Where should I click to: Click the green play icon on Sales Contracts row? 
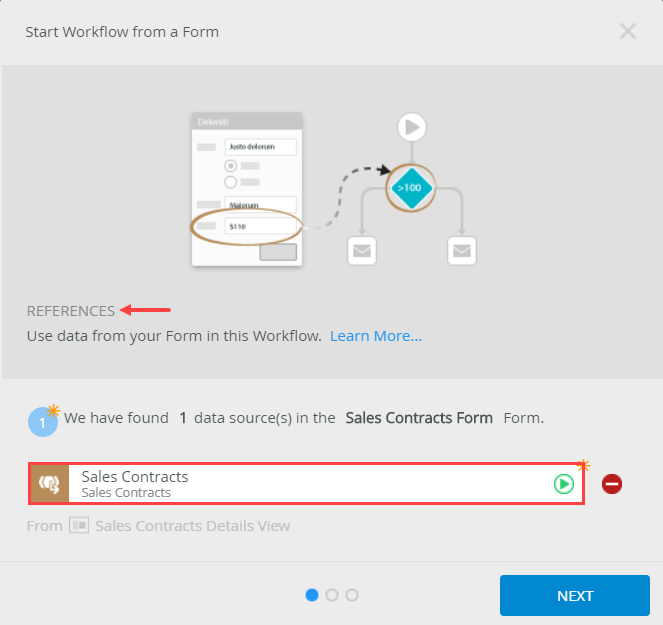tap(564, 484)
